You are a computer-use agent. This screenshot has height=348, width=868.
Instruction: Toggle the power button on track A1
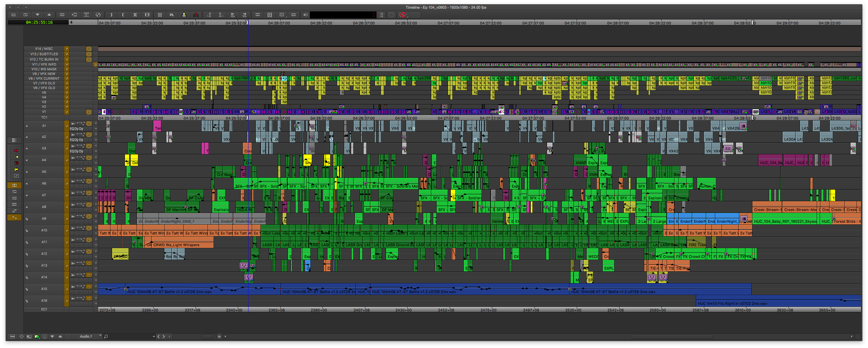[89, 124]
